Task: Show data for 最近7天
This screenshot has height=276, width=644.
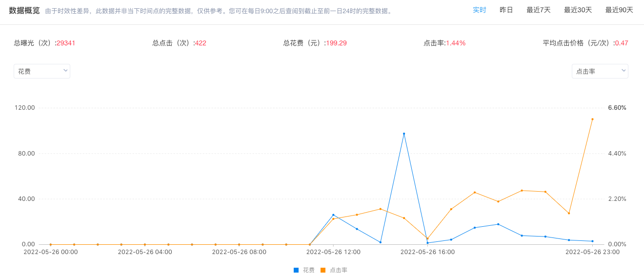Action: 539,10
